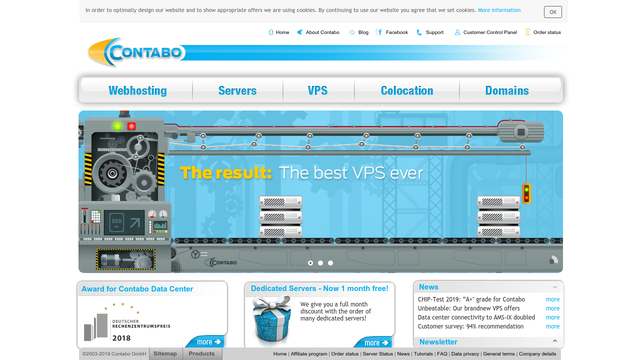640x360 pixels.
Task: Click the page-curl icon on banner
Action: [553, 260]
